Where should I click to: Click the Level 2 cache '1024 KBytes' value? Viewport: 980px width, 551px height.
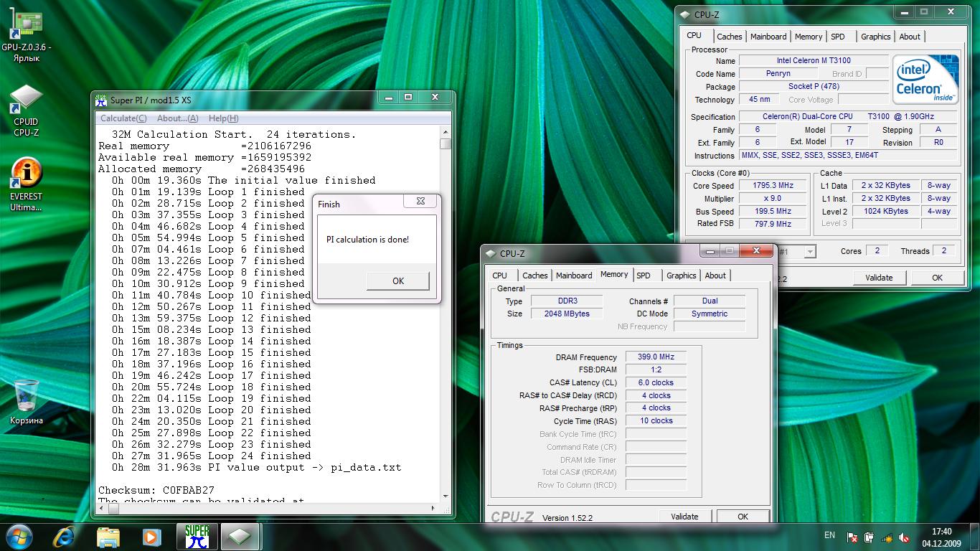click(x=885, y=212)
